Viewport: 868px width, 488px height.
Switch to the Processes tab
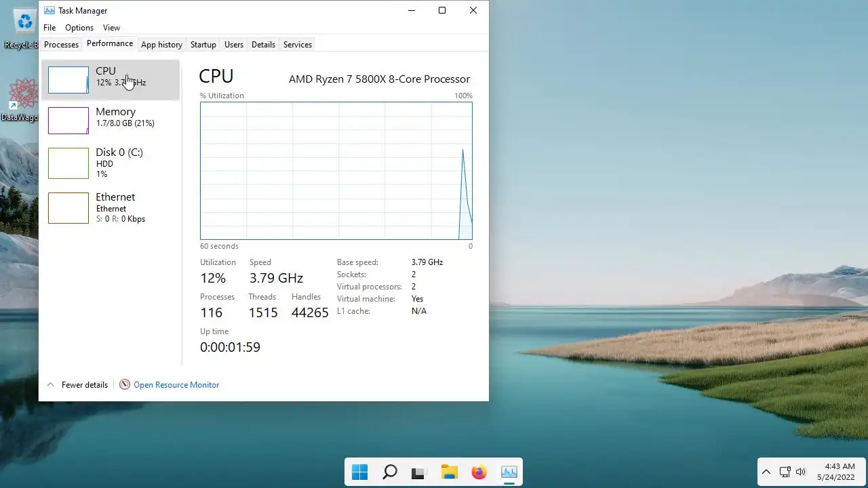tap(61, 44)
